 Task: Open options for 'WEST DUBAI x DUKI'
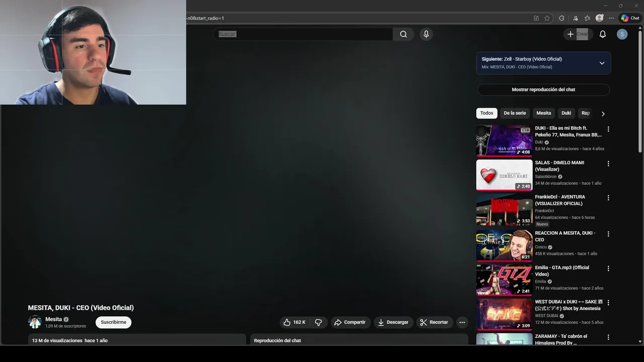pyautogui.click(x=608, y=303)
